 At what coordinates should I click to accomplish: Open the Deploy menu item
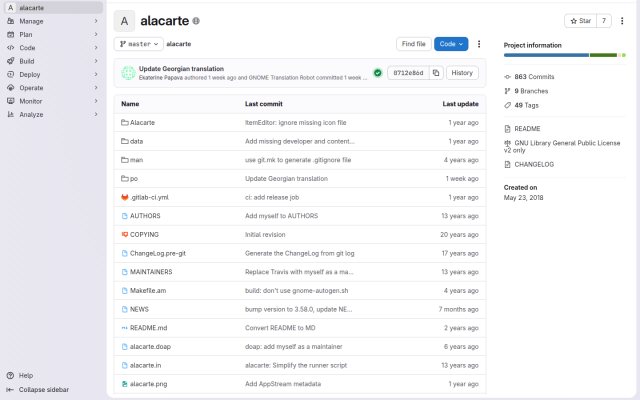point(53,75)
